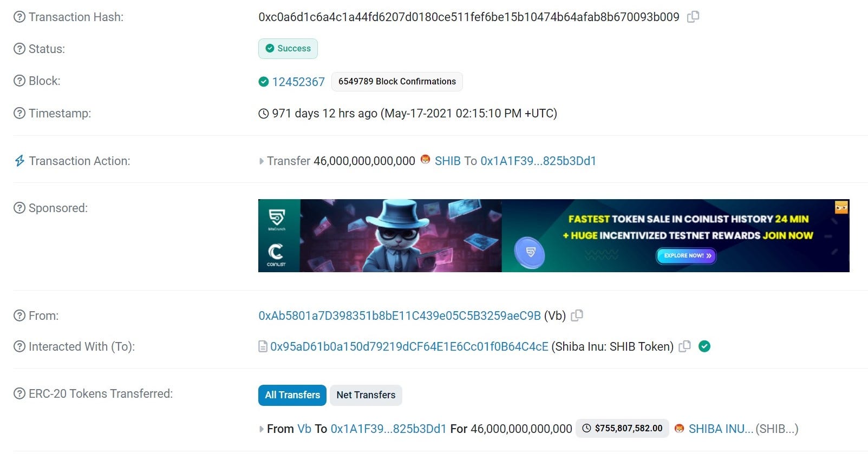Select the All Transfers tab
The height and width of the screenshot is (460, 868).
[x=292, y=395]
